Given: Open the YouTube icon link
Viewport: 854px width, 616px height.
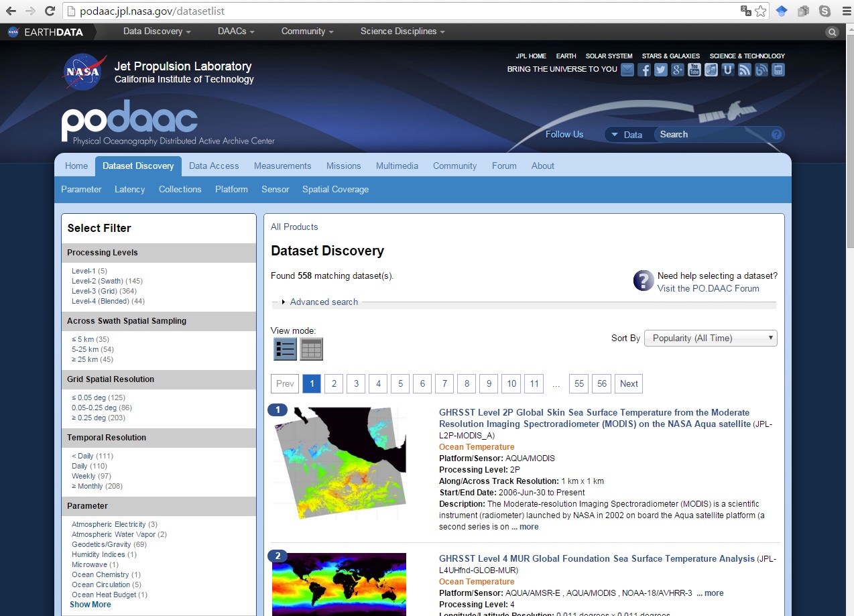Looking at the screenshot, I should [694, 70].
